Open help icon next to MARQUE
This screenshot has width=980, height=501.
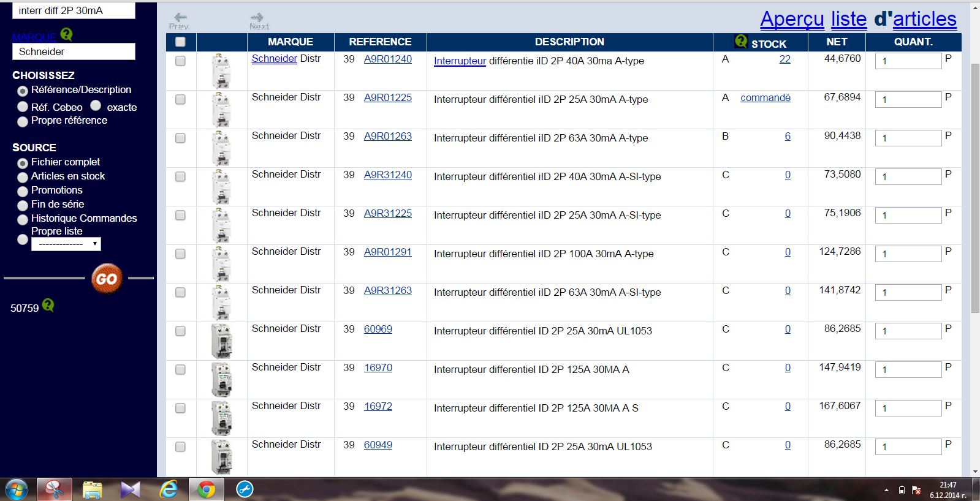tap(66, 35)
